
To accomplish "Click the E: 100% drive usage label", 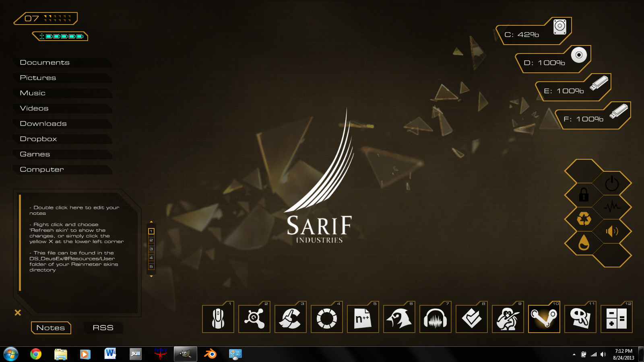I will tap(564, 91).
